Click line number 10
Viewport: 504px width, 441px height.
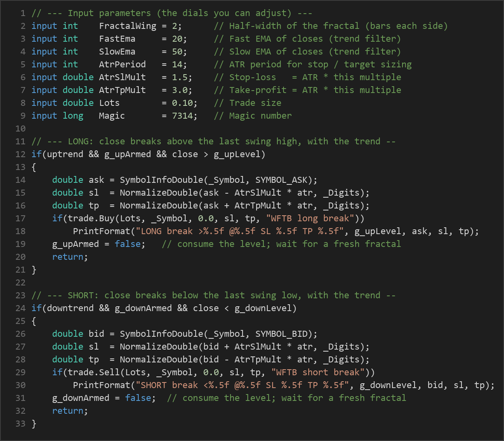(x=20, y=129)
